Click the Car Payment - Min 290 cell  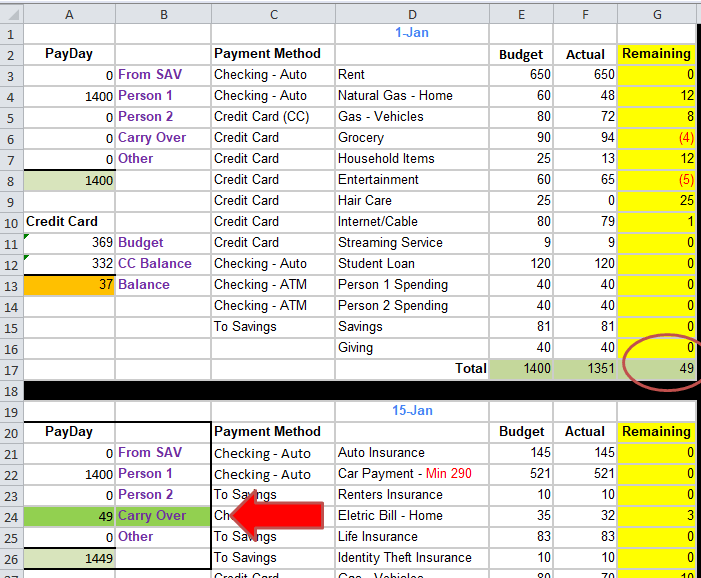[x=412, y=474]
